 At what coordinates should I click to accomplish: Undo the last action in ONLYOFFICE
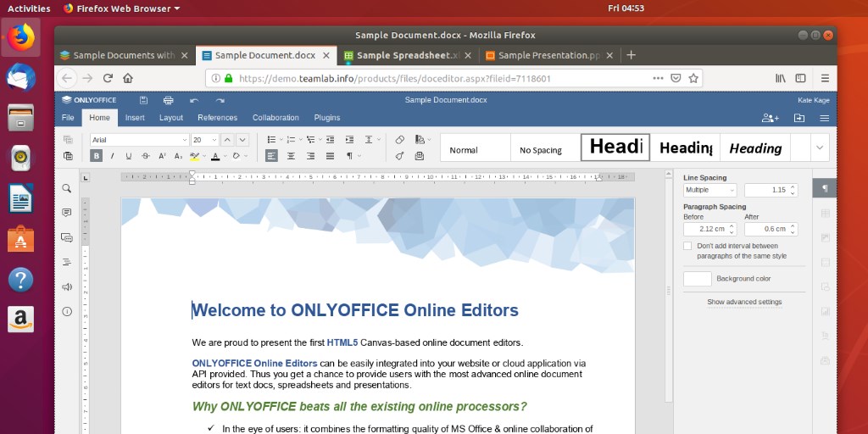[194, 100]
